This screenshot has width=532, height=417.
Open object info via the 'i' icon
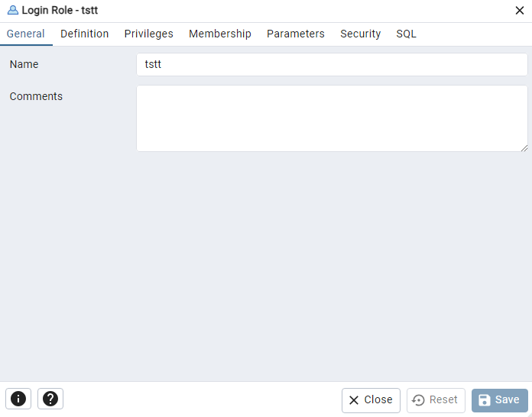coord(18,399)
